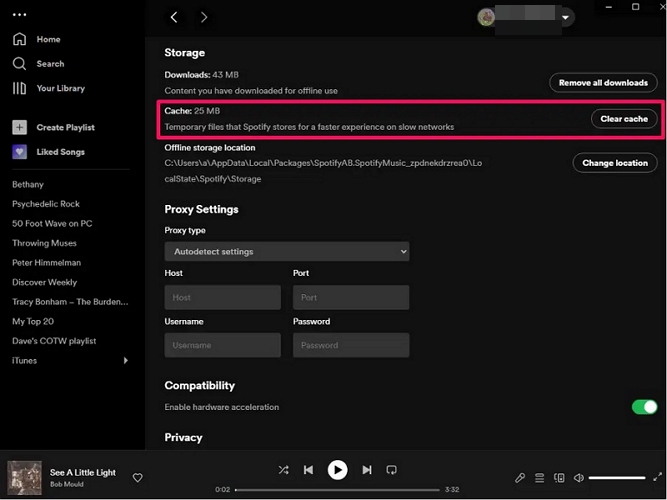Disable hardware acceleration toggle
The height and width of the screenshot is (500, 667).
(644, 407)
